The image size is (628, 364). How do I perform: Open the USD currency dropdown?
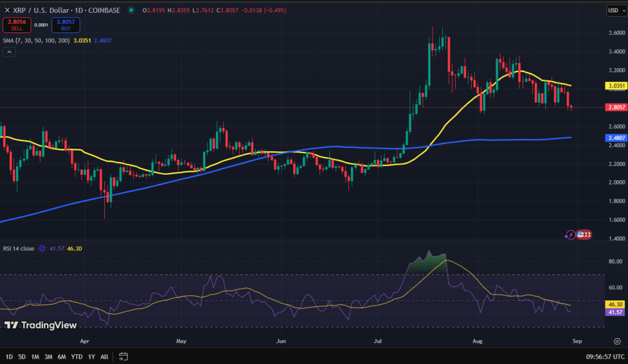pos(616,10)
